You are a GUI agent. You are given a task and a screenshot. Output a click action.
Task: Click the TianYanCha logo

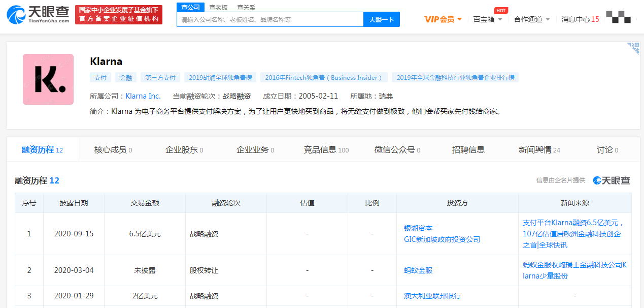click(38, 15)
